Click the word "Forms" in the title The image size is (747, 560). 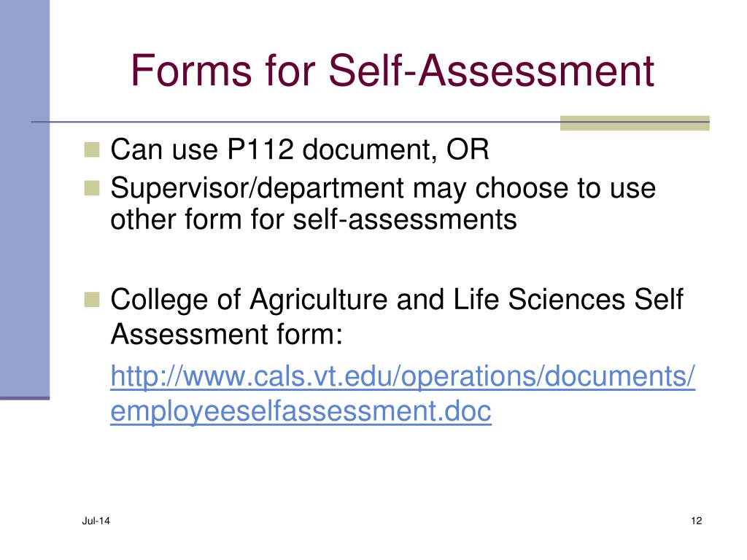coord(191,71)
